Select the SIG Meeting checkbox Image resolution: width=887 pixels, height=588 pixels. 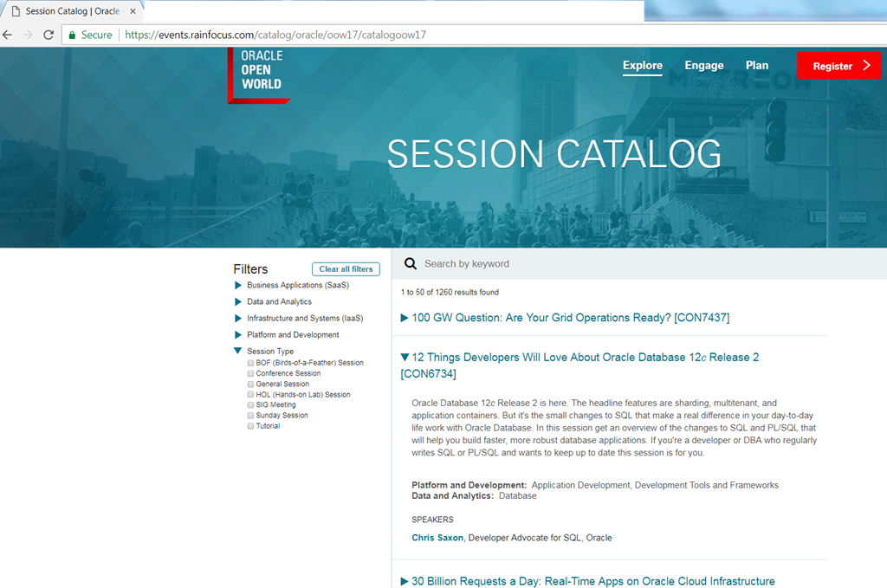coord(250,404)
